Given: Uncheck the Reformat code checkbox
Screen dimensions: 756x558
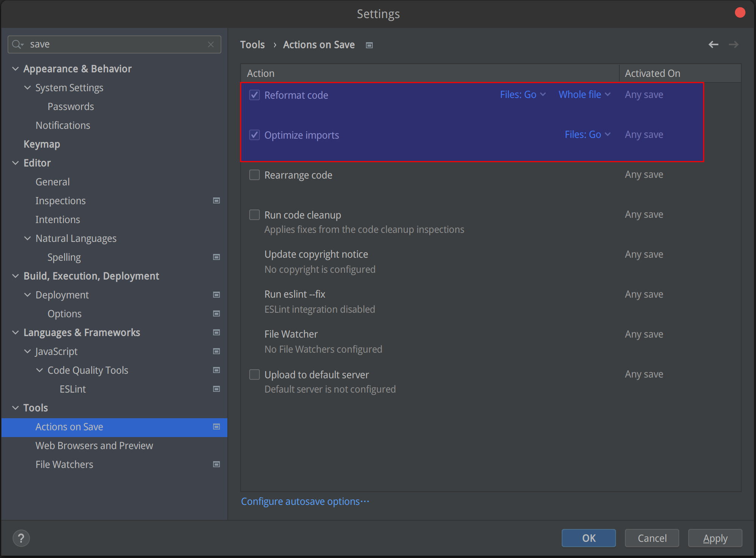Looking at the screenshot, I should point(255,95).
